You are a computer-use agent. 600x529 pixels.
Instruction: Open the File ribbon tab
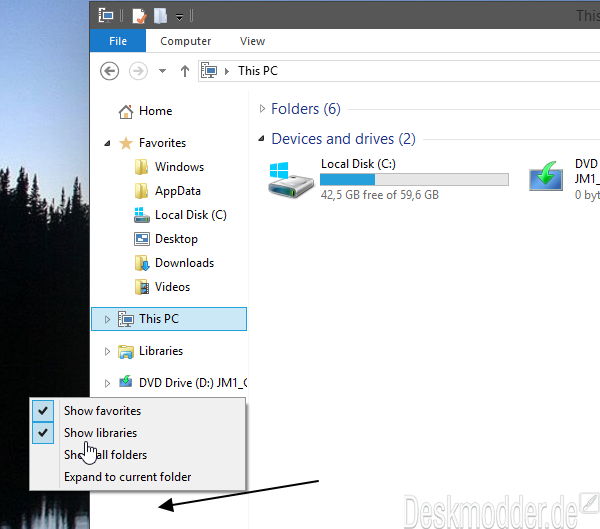coord(118,41)
